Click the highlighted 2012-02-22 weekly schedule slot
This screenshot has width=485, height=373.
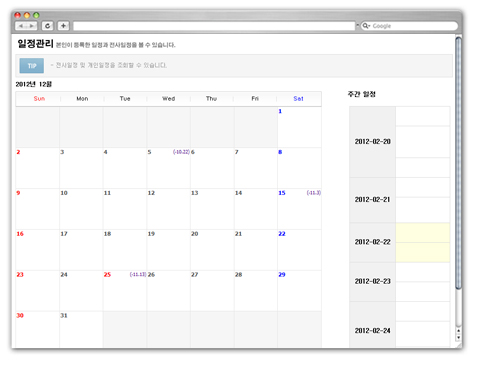[x=423, y=242]
